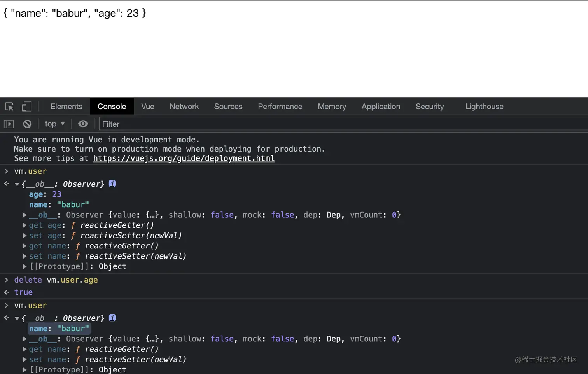Switch to the Application tab
The image size is (588, 374).
pos(381,107)
